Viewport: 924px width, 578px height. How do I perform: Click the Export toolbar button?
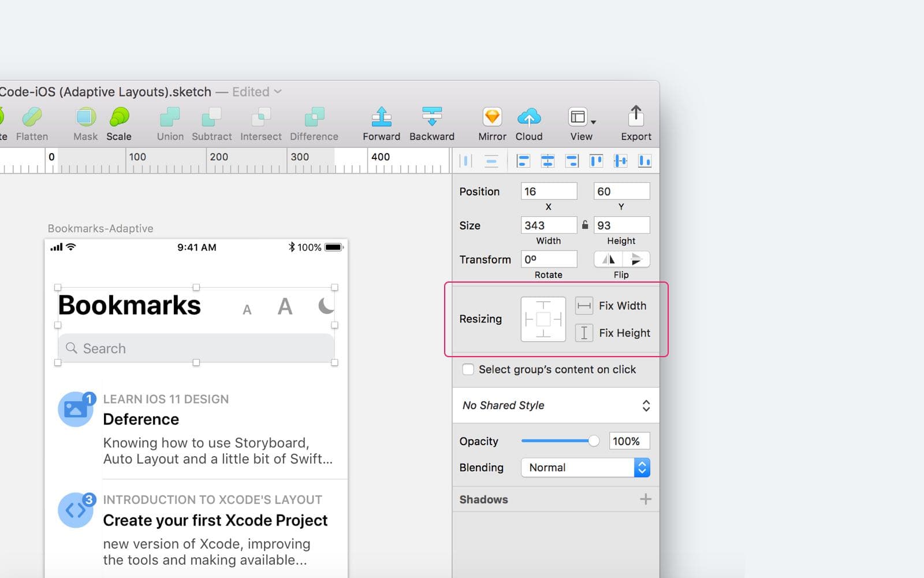pyautogui.click(x=636, y=124)
